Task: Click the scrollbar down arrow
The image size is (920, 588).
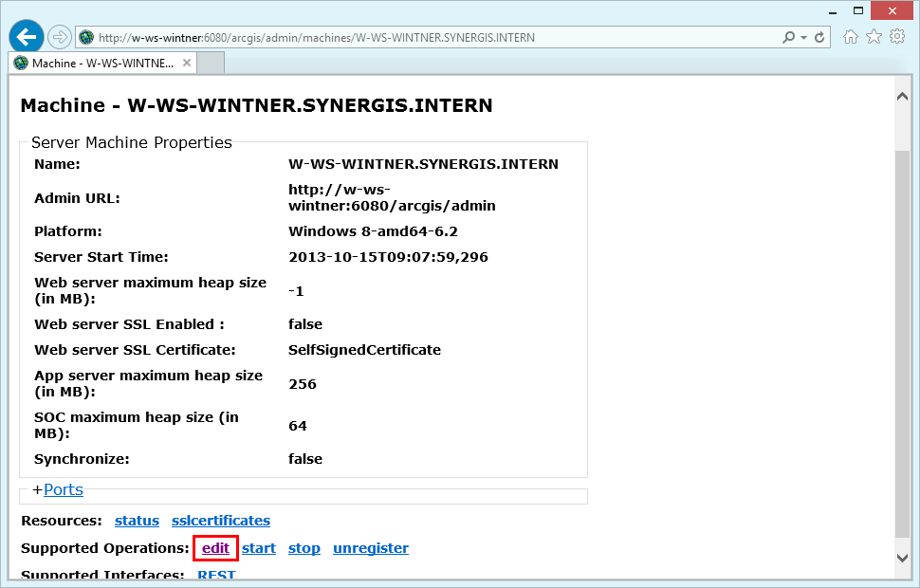Action: click(902, 558)
